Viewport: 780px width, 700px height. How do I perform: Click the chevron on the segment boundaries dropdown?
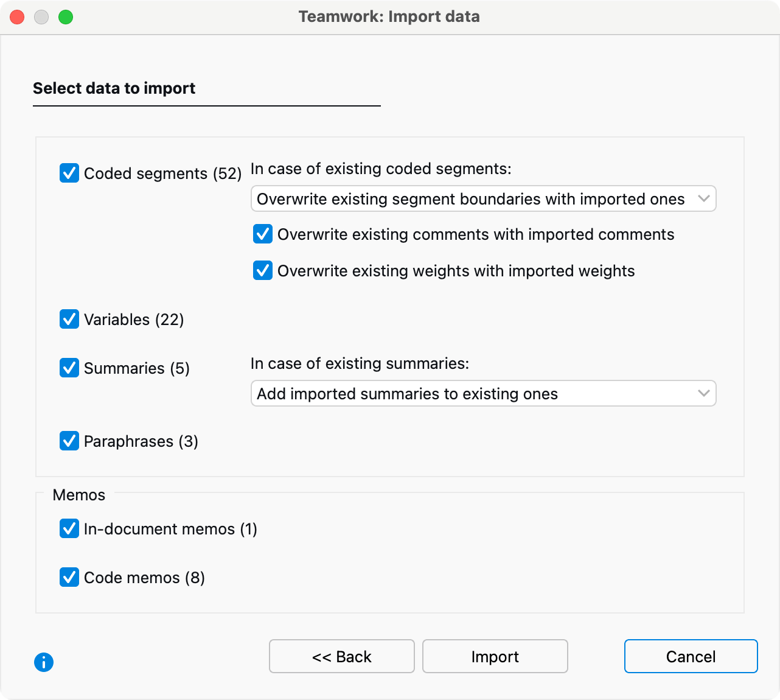click(705, 198)
